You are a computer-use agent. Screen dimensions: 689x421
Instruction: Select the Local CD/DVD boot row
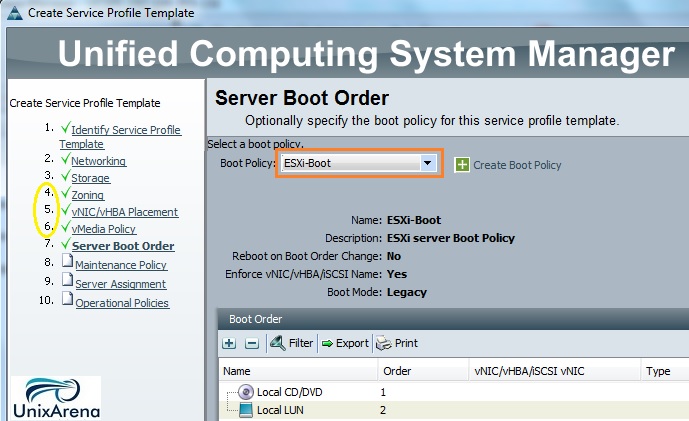click(x=453, y=392)
